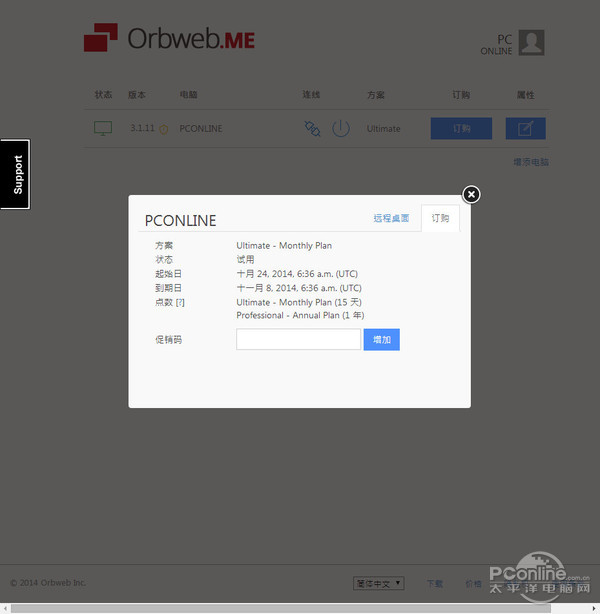Click the 'Ultimate - Monthly Plan' value text
The image size is (600, 614).
[284, 246]
